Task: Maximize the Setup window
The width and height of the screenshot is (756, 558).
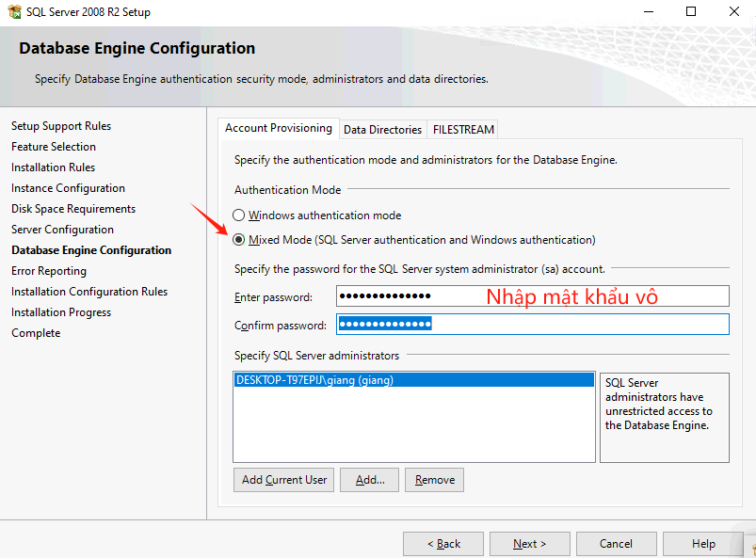Action: pyautogui.click(x=691, y=11)
